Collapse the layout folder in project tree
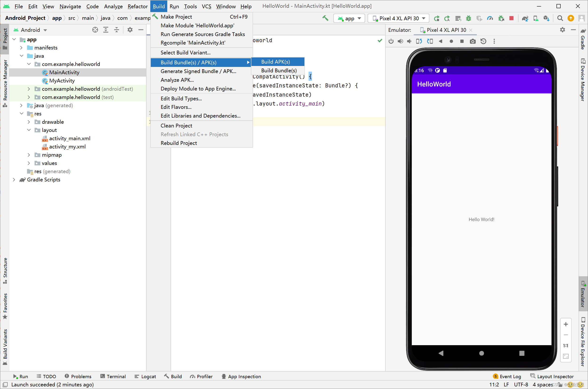Viewport: 588px width, 389px height. (x=29, y=130)
